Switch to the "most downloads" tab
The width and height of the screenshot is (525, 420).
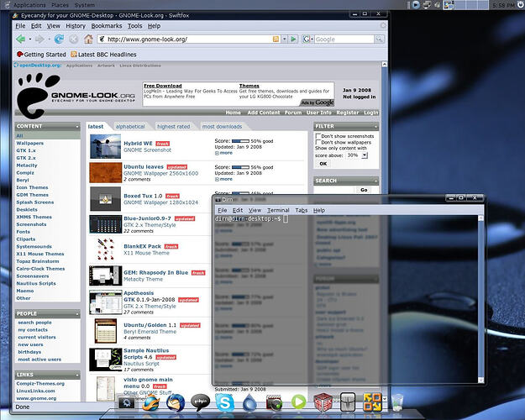point(222,127)
